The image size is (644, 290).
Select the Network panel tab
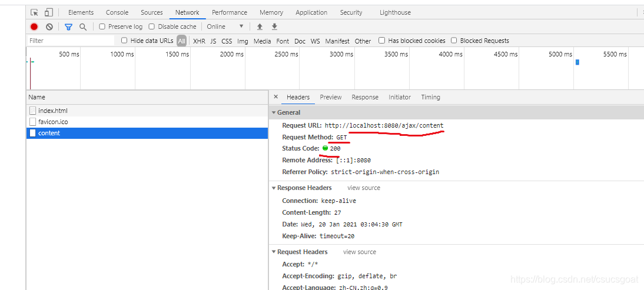pos(187,12)
